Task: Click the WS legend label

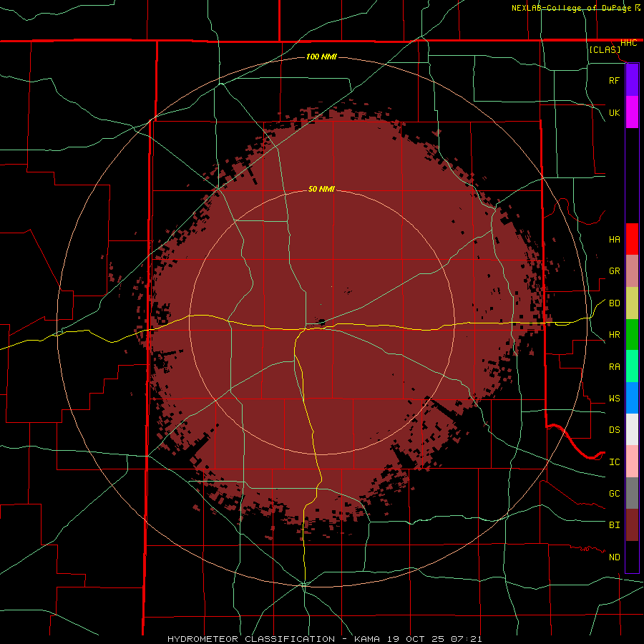Action: 614,398
